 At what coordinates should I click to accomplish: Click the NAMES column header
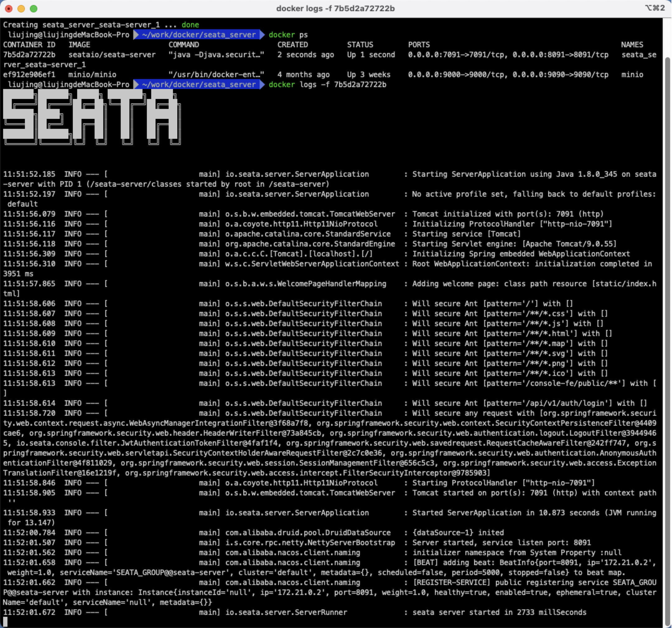[632, 45]
